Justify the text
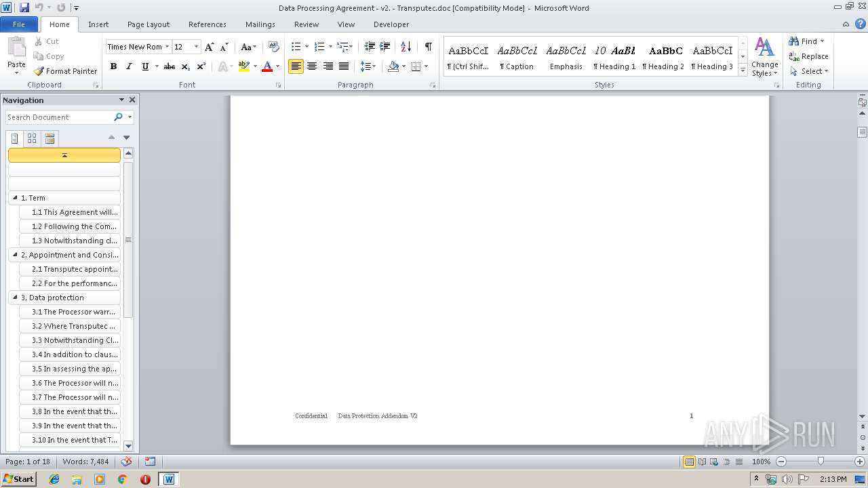The image size is (868, 488). pos(344,66)
